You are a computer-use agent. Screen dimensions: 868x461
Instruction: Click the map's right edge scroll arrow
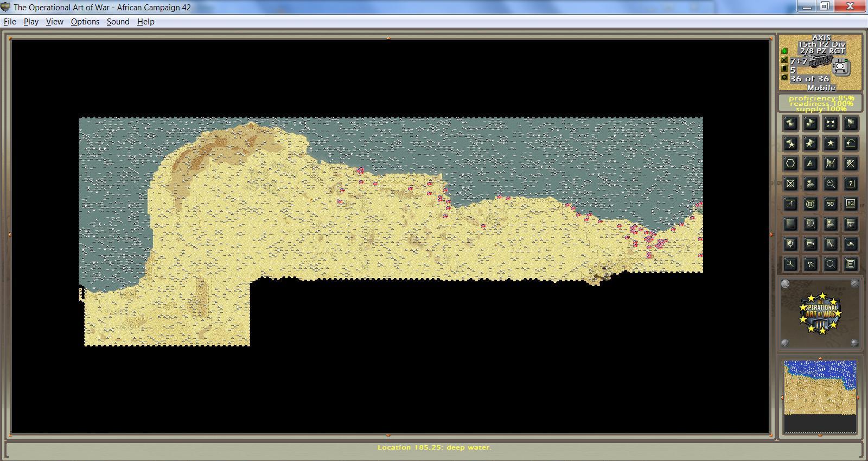(771, 235)
